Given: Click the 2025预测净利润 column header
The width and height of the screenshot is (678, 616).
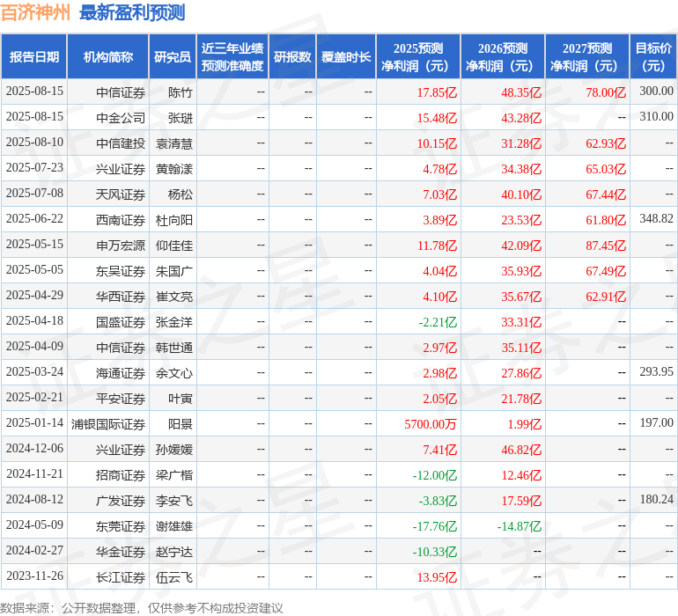Looking at the screenshot, I should pyautogui.click(x=418, y=57).
